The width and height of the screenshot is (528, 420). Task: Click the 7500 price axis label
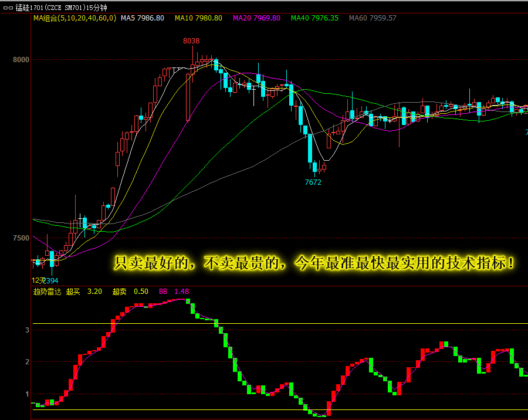click(21, 238)
